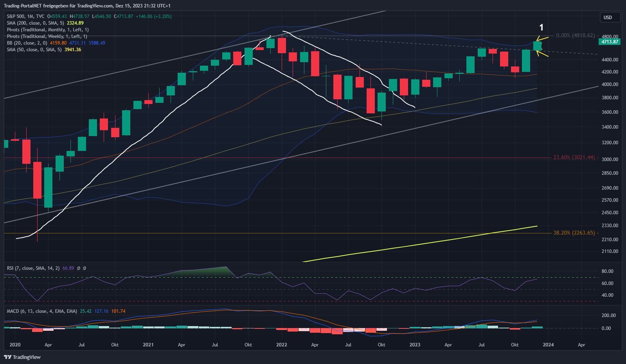Select the SMA 200 indicator legend
The height and width of the screenshot is (364, 626).
[x=35, y=23]
